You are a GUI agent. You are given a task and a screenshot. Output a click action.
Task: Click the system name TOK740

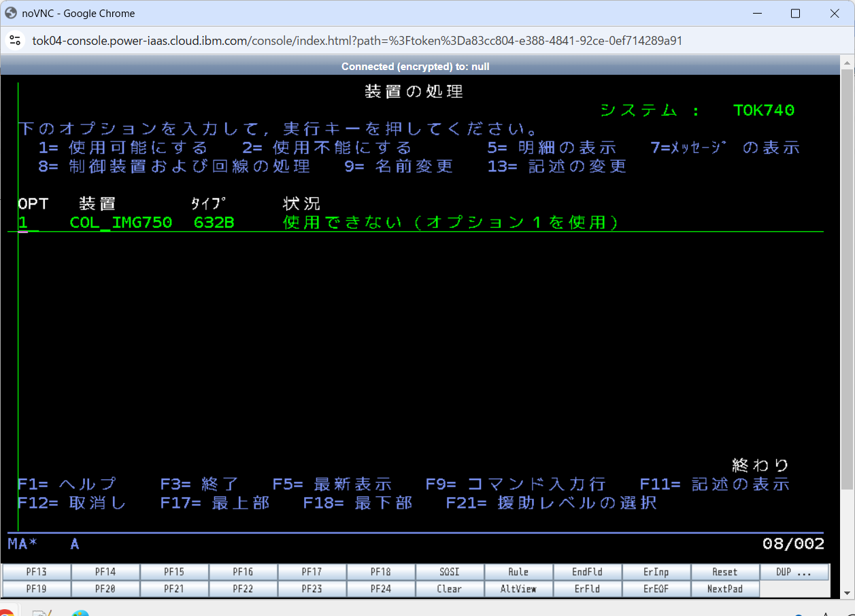click(x=764, y=110)
